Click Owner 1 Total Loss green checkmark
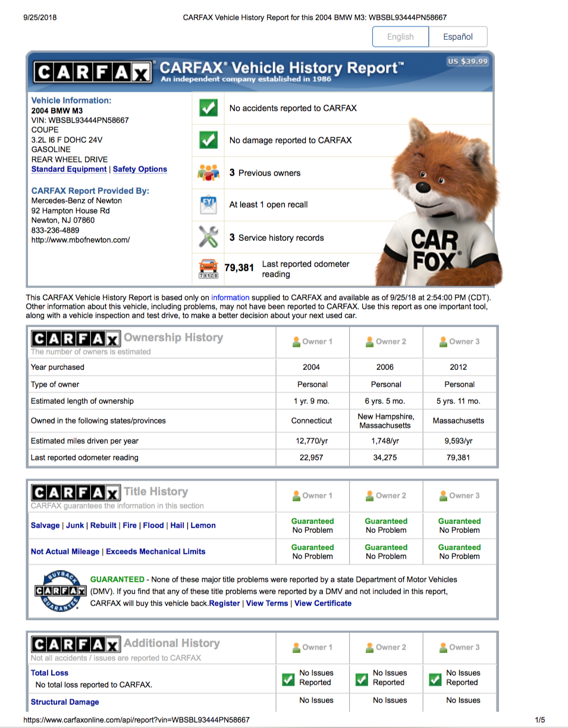 287,679
